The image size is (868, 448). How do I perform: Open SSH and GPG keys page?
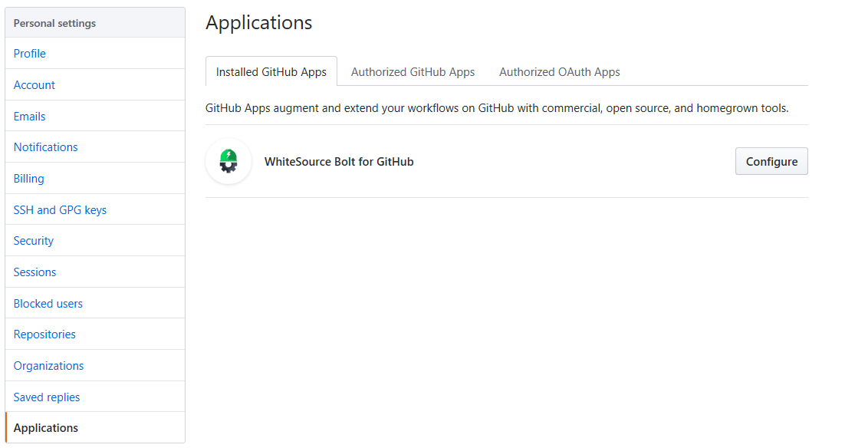(60, 210)
